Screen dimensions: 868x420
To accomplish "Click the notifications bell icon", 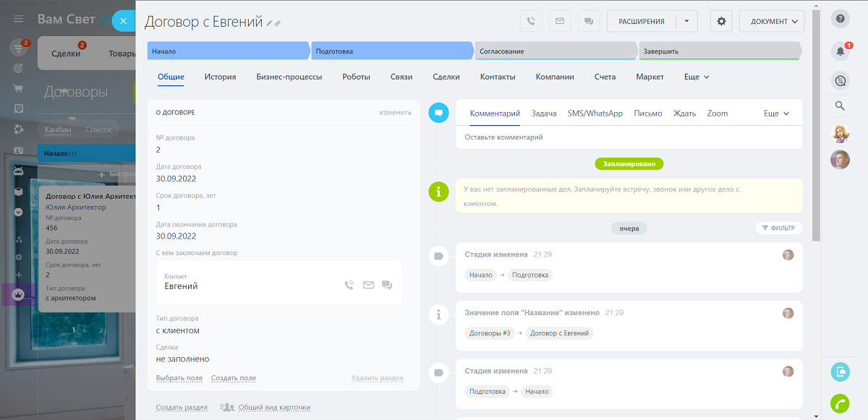I will 840,51.
